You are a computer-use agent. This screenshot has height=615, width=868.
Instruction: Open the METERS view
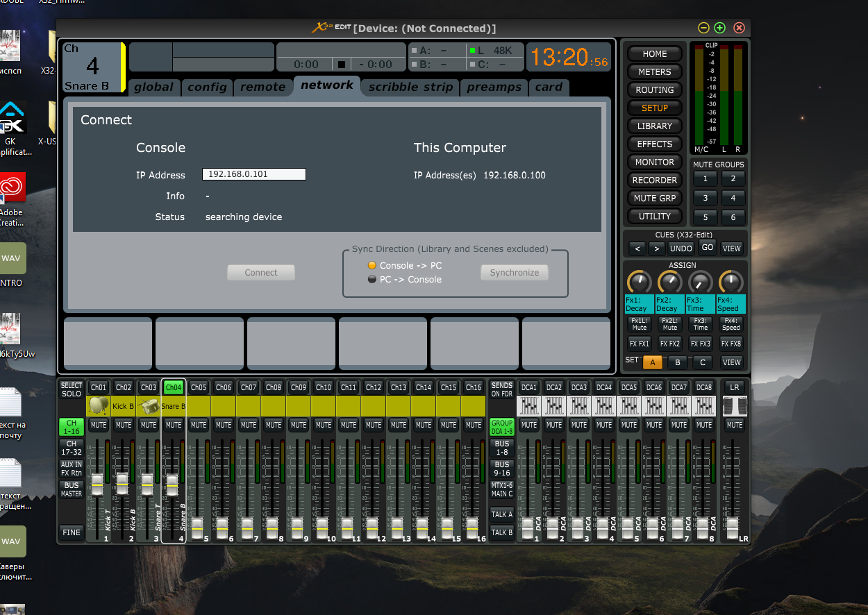tap(654, 71)
